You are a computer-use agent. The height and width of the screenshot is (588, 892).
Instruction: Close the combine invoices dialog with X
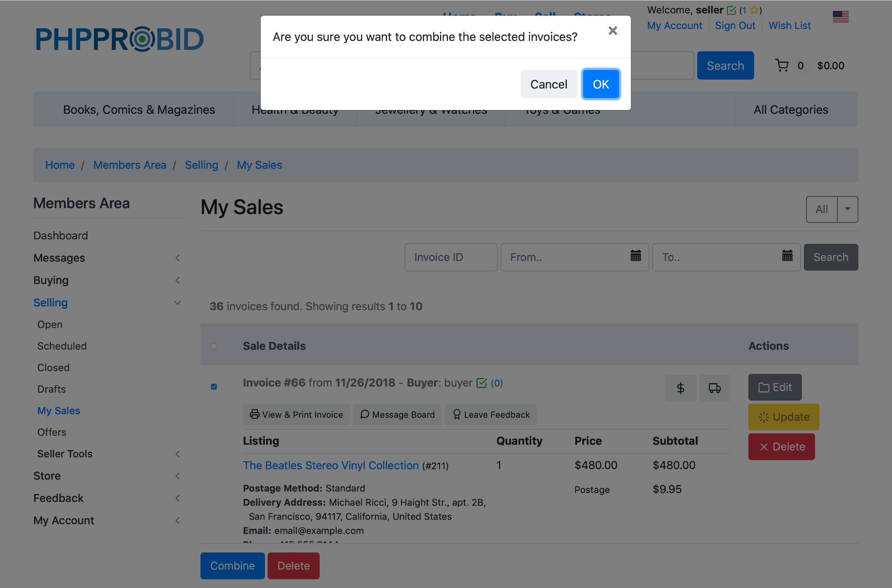[x=613, y=31]
